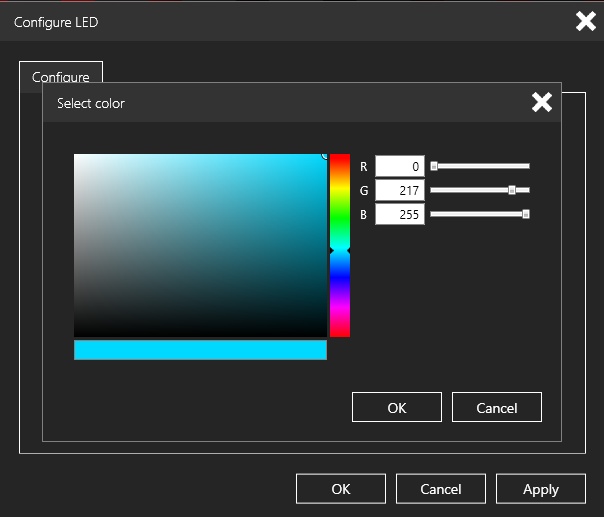
Task: Close the Select color dialog
Action: (542, 102)
